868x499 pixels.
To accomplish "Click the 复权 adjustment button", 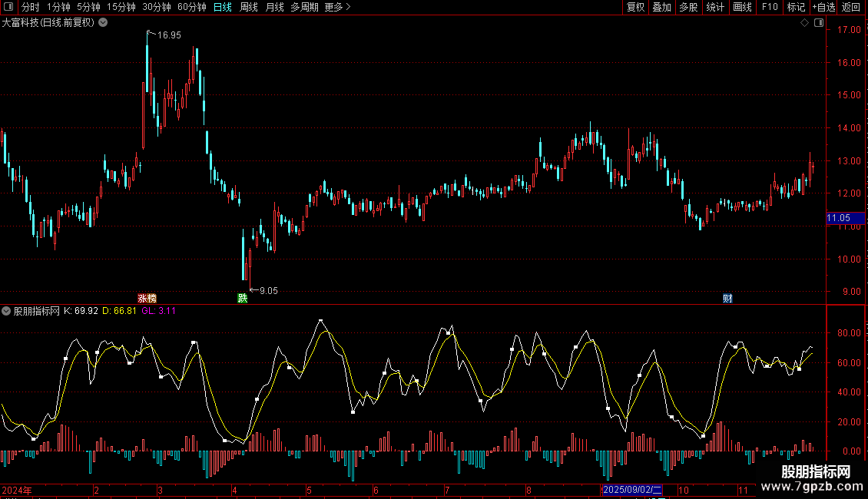I will point(635,7).
